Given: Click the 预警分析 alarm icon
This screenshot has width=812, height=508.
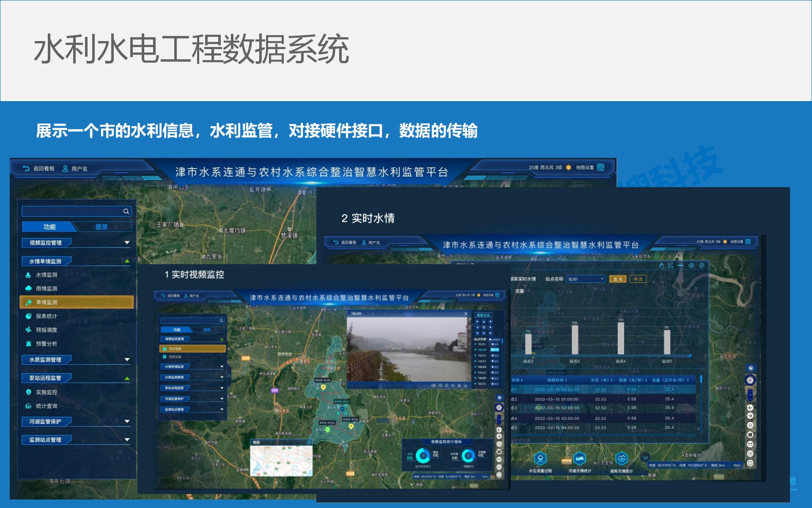Looking at the screenshot, I should [x=28, y=343].
